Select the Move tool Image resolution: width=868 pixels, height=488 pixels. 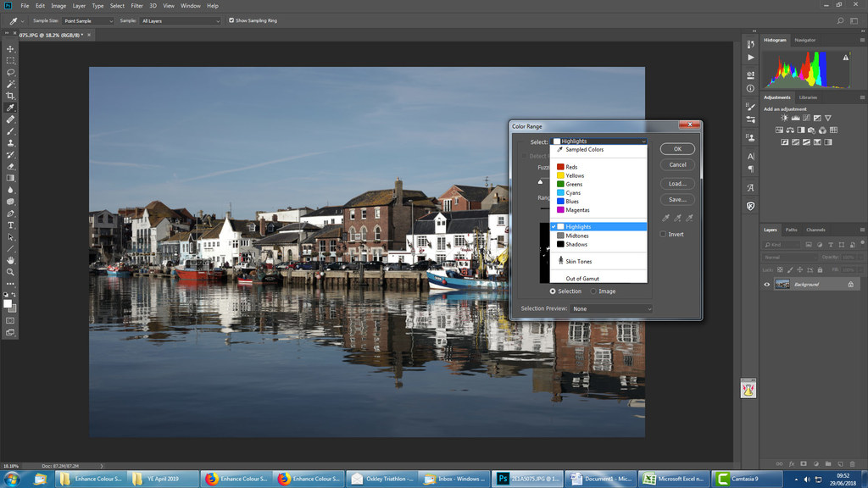coord(10,49)
